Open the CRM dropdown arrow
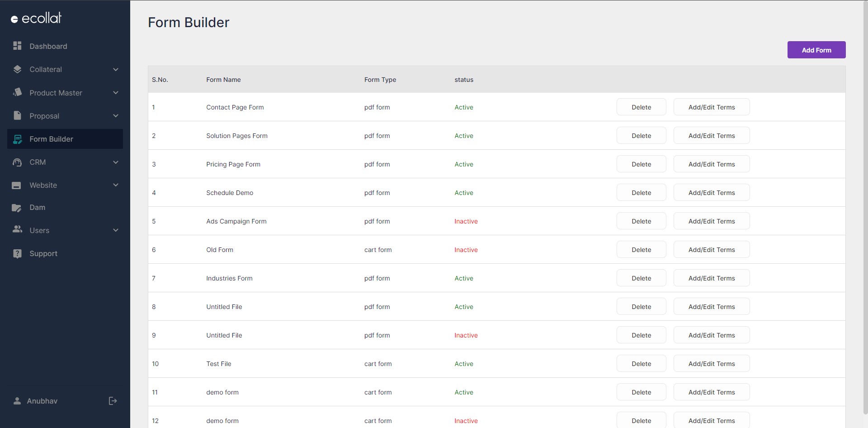The height and width of the screenshot is (428, 868). tap(116, 162)
